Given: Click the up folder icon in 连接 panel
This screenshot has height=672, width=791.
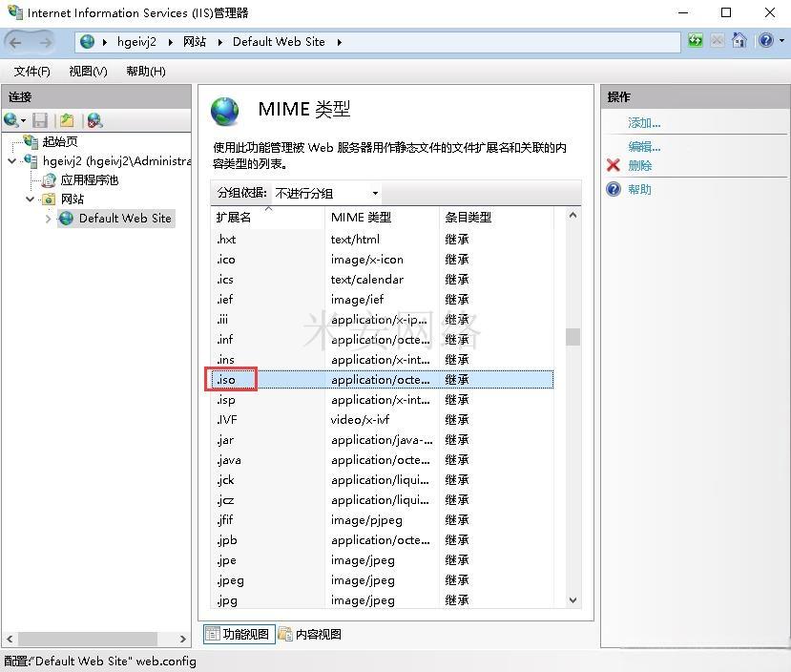Looking at the screenshot, I should (67, 120).
